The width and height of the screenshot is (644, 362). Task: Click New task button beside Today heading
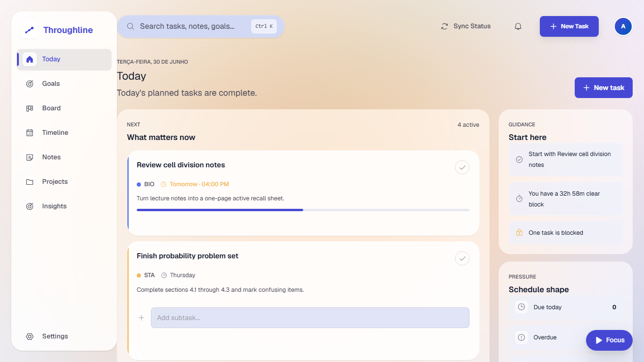[603, 88]
